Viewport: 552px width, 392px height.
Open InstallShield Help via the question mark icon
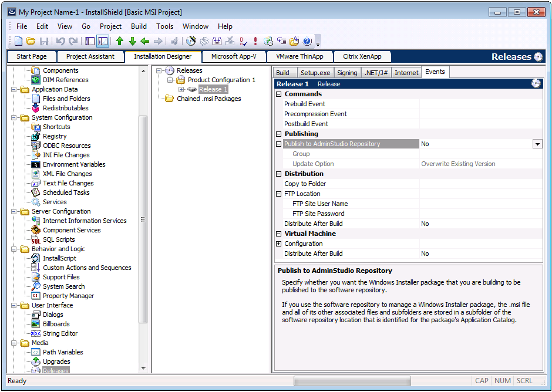[x=307, y=41]
